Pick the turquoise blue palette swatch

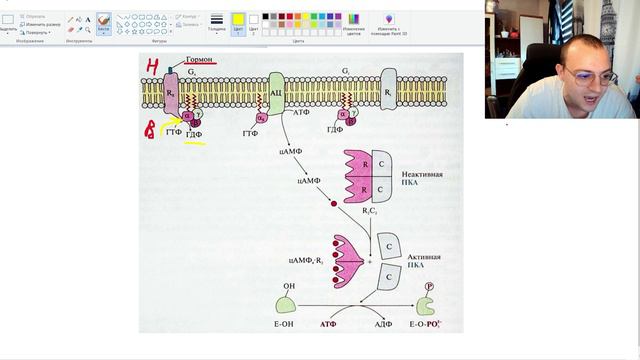coord(322,16)
